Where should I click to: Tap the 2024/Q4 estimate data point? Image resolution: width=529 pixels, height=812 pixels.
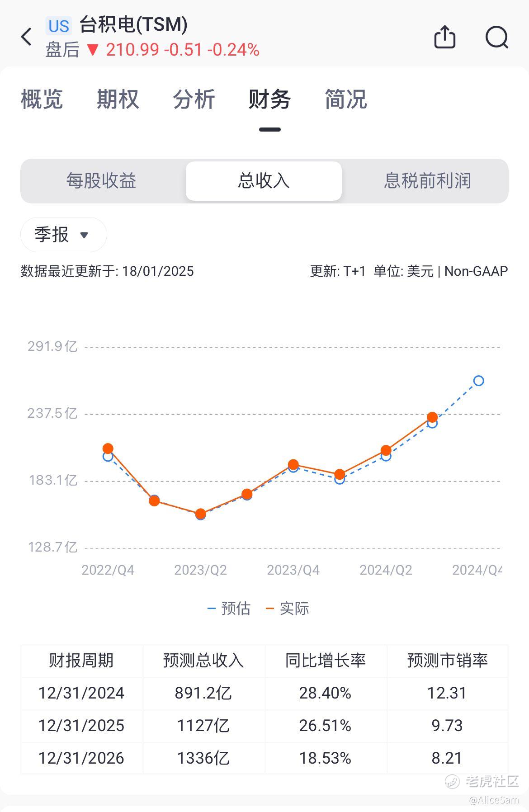[478, 381]
